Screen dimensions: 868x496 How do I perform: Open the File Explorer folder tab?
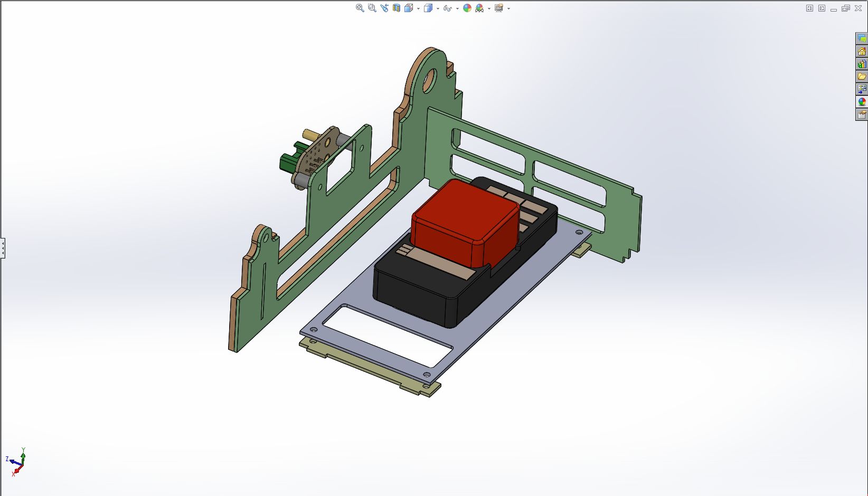pyautogui.click(x=862, y=77)
